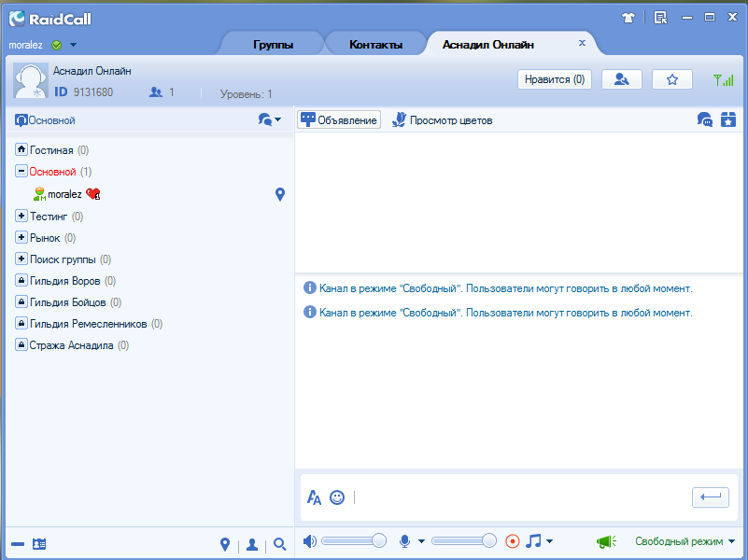748x560 pixels.
Task: Toggle the microphone icon
Action: (404, 541)
